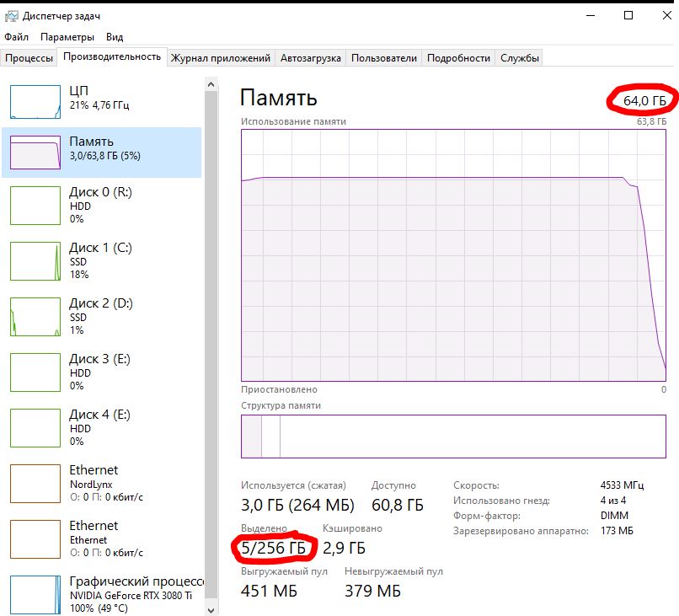679x616 pixels.
Task: Click the sidebar scroll down arrow
Action: 211,610
